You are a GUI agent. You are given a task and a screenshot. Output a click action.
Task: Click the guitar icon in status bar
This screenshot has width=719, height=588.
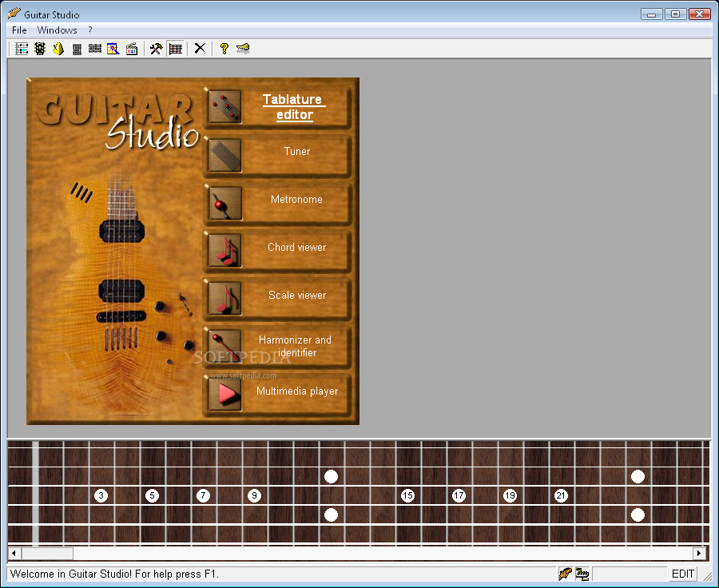566,574
